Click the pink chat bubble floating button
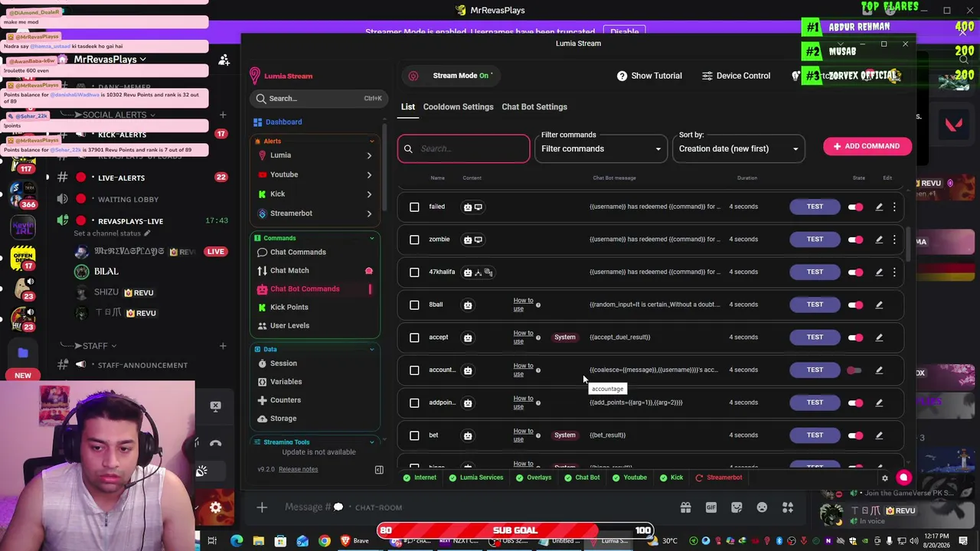Viewport: 980px width, 551px height. click(x=903, y=478)
